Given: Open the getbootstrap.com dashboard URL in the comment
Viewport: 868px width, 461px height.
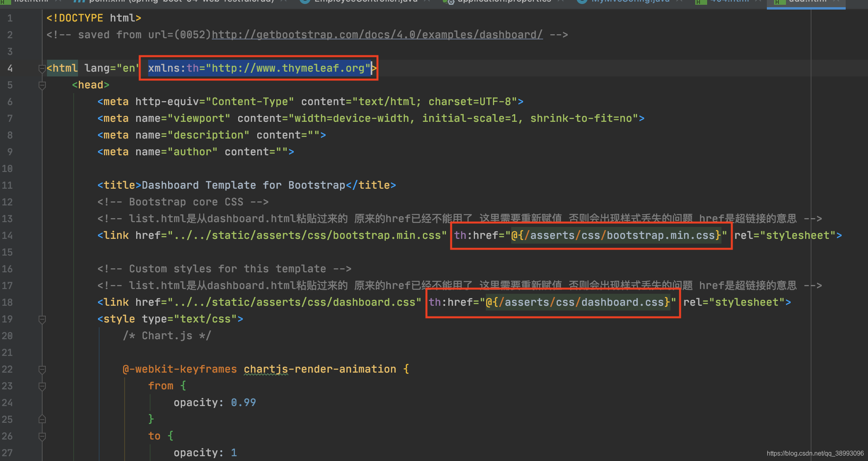Looking at the screenshot, I should pos(377,35).
